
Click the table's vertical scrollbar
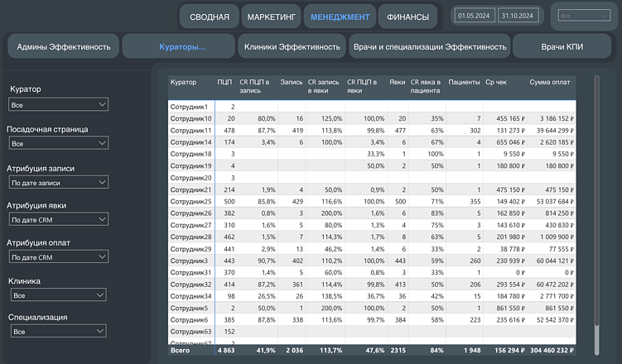point(595,207)
